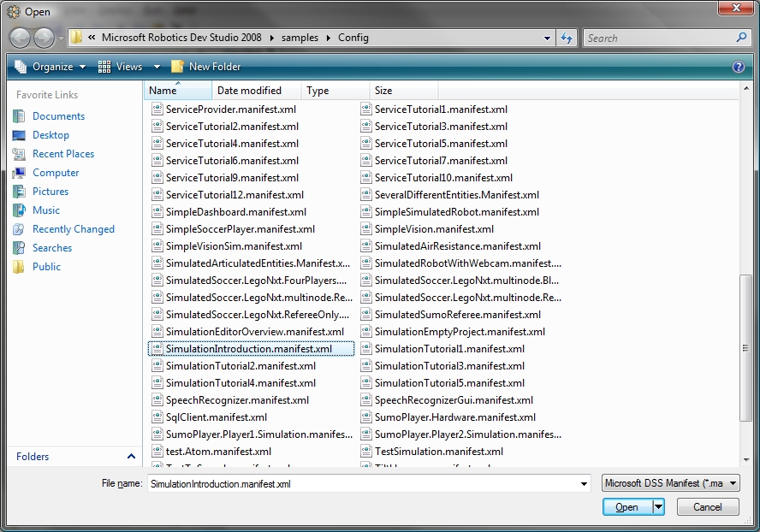The width and height of the screenshot is (760, 532).
Task: Select SimulationEmptyProject.manifest.xml file
Action: point(453,332)
